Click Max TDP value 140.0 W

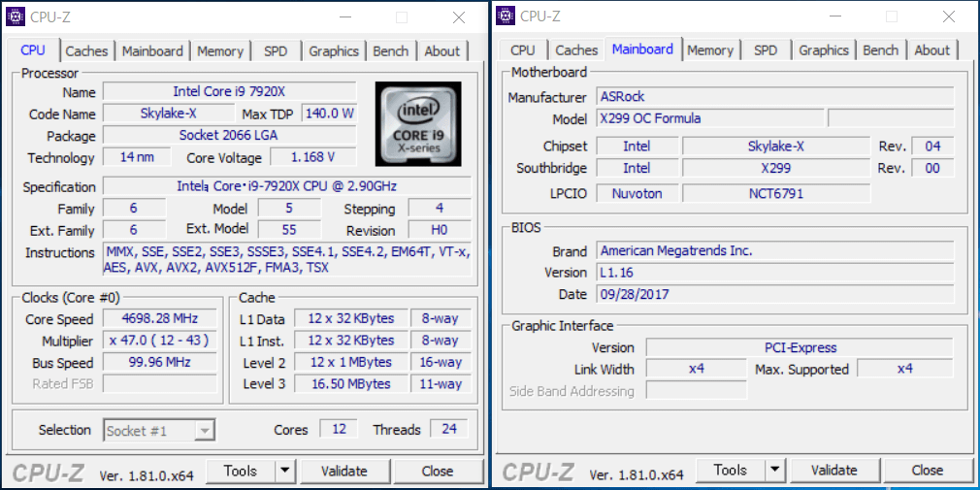[x=329, y=114]
